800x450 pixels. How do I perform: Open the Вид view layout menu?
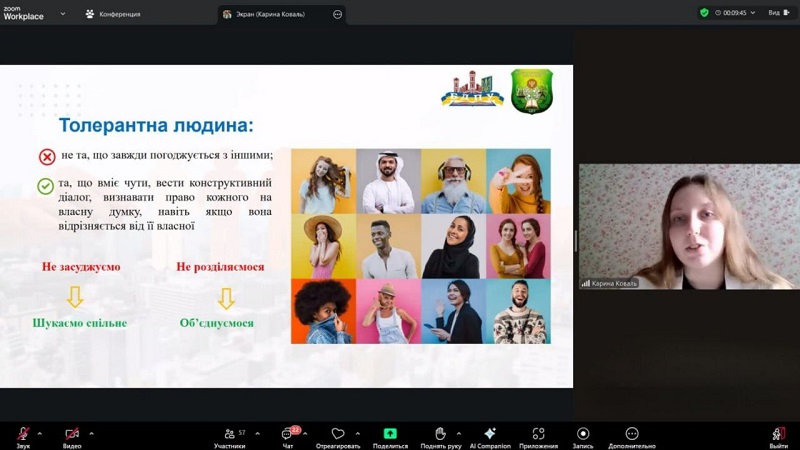pos(777,13)
